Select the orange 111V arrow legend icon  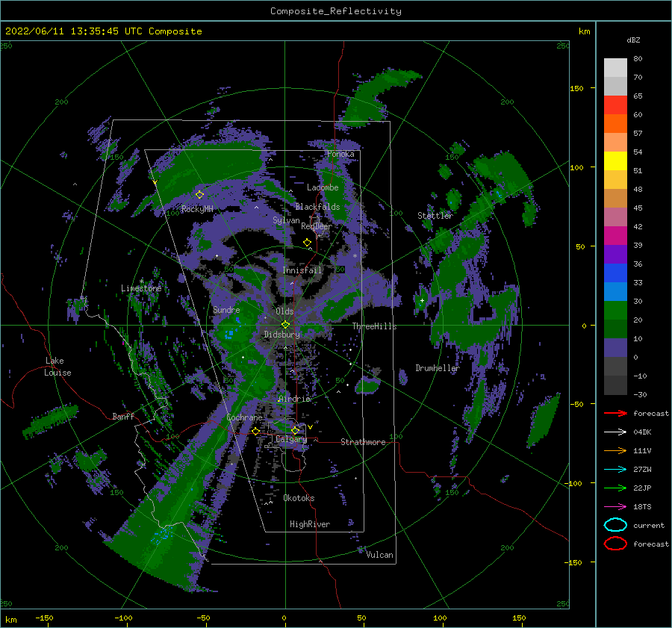point(615,450)
